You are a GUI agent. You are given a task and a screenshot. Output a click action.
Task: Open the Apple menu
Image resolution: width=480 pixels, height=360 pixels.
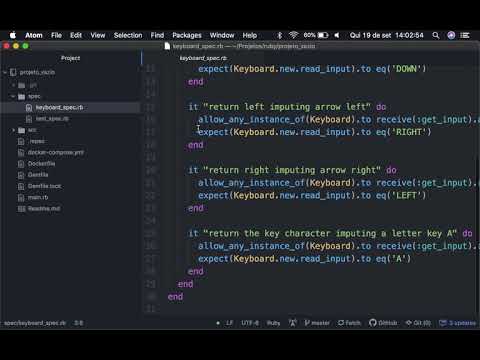(13, 35)
